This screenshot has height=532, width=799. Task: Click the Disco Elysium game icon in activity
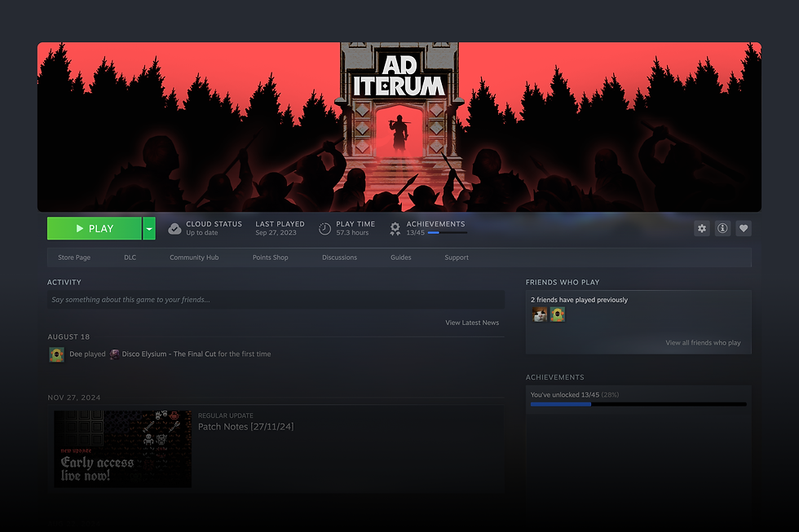(x=115, y=354)
